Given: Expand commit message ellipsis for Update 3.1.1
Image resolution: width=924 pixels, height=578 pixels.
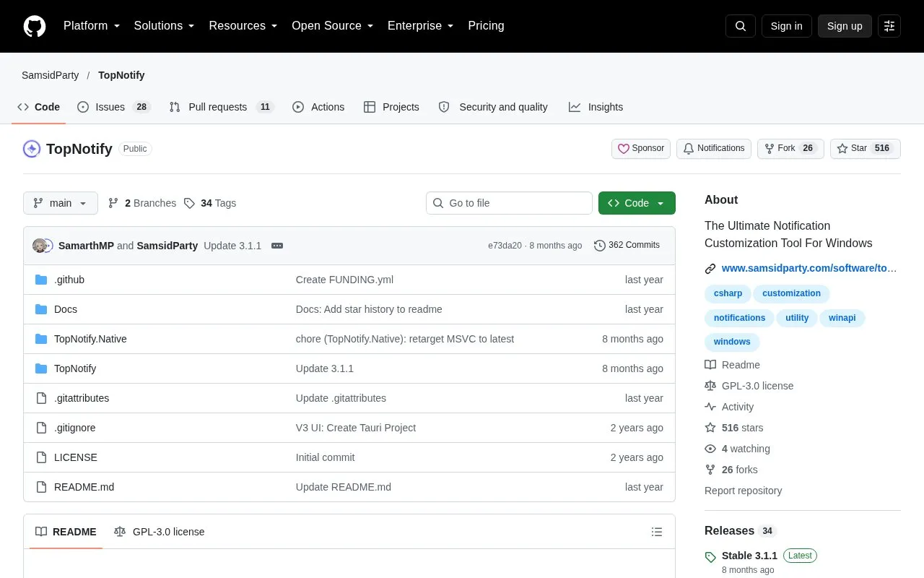Looking at the screenshot, I should (x=277, y=246).
